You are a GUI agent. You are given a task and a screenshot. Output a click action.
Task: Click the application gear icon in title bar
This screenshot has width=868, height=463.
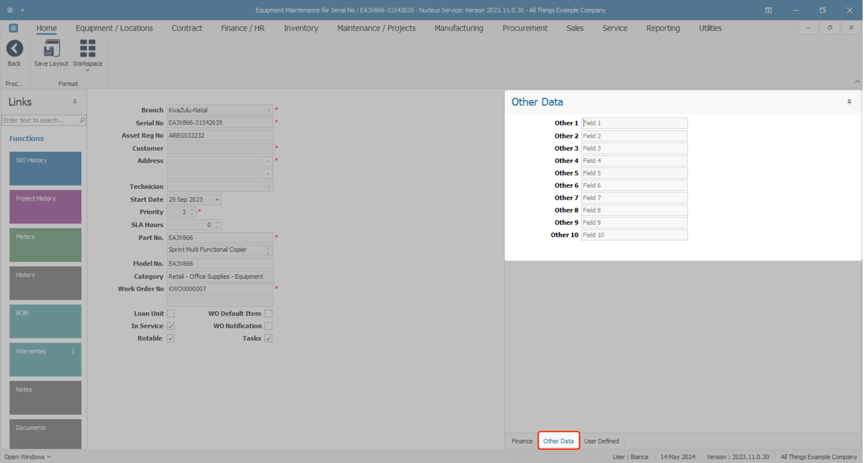coord(10,10)
